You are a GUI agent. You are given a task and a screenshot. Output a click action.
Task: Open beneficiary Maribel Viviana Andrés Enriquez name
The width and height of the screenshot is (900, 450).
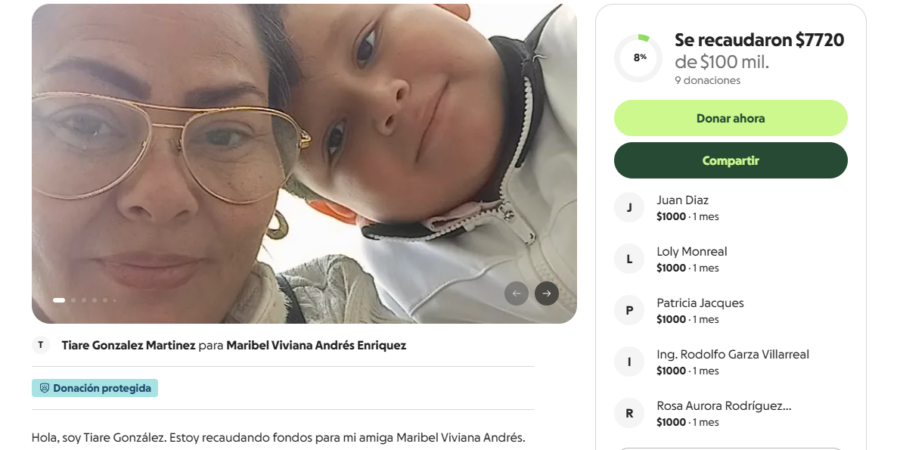tap(316, 346)
